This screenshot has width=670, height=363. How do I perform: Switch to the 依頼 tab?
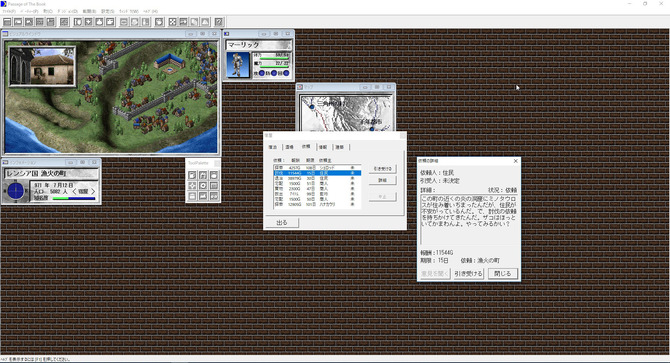pos(306,146)
